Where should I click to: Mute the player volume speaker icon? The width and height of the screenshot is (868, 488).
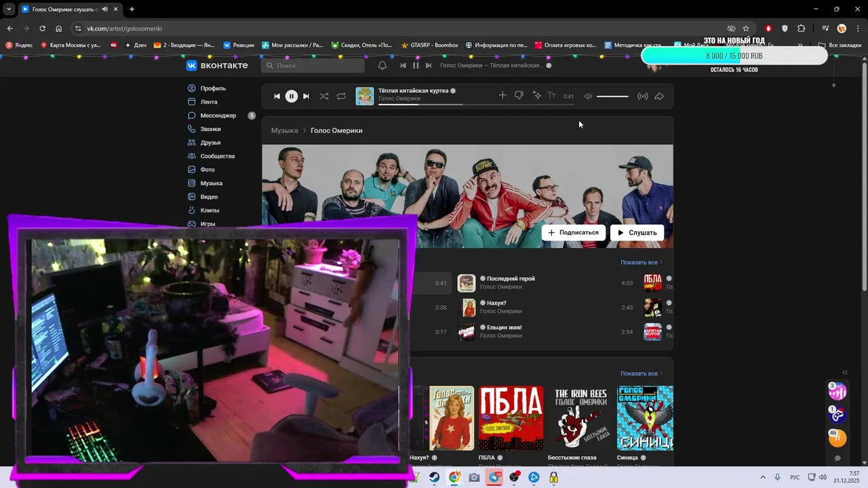[588, 96]
